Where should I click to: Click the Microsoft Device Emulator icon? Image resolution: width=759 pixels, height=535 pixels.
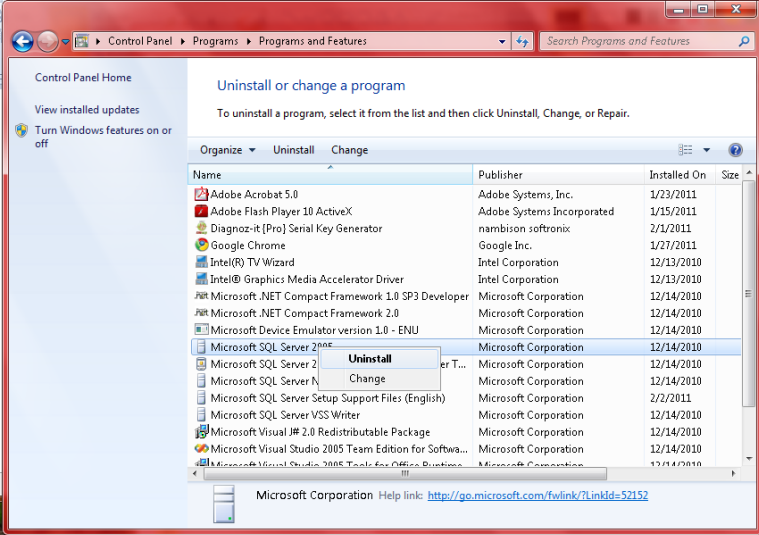[x=201, y=330]
